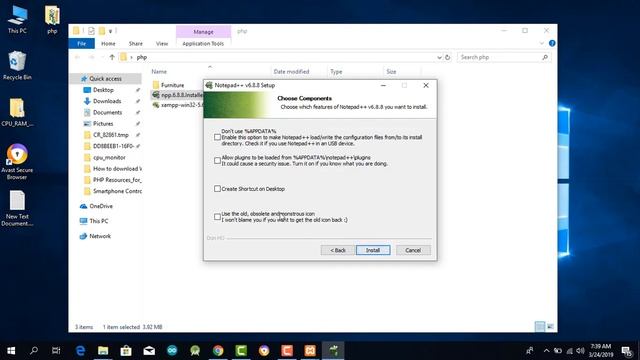Viewport: 640px width, 360px height.
Task: Select the Furniture folder in file list
Action: point(172,85)
